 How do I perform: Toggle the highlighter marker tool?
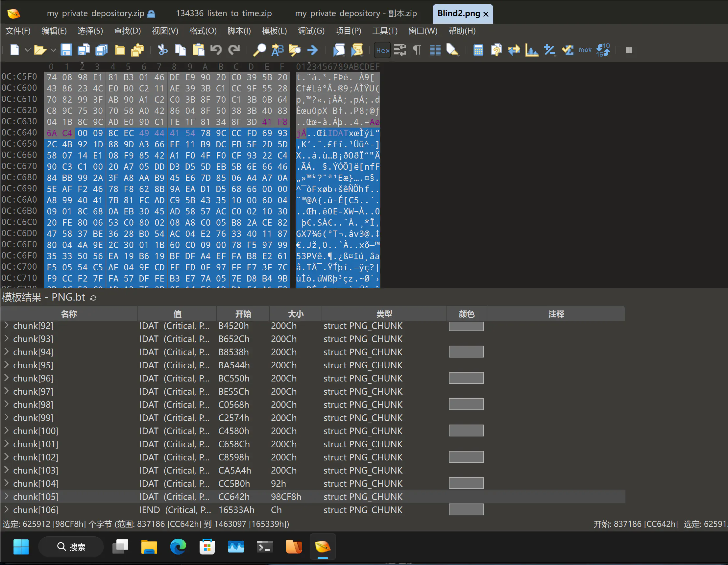pos(452,50)
